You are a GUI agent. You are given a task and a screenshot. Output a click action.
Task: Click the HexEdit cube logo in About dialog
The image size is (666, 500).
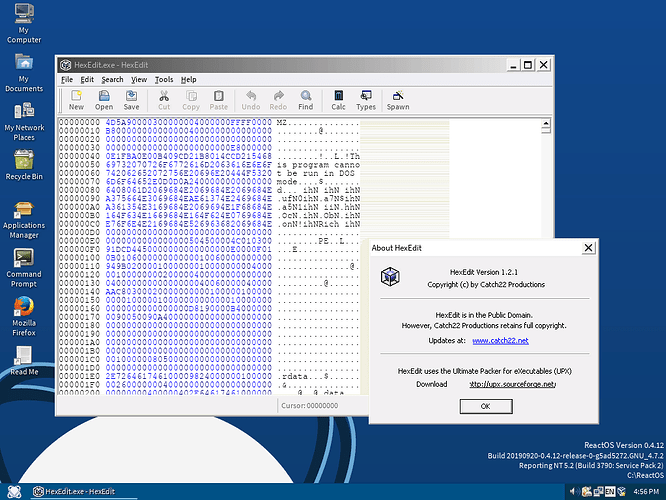(390, 277)
